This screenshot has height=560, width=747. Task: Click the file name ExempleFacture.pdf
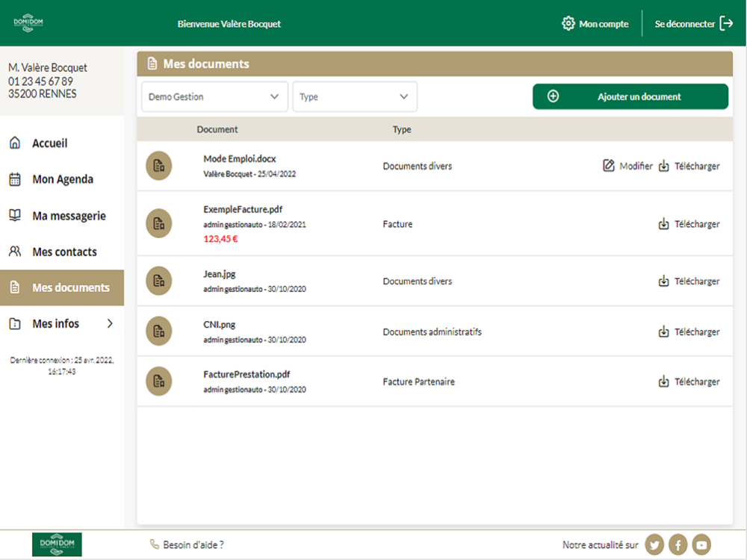click(243, 209)
